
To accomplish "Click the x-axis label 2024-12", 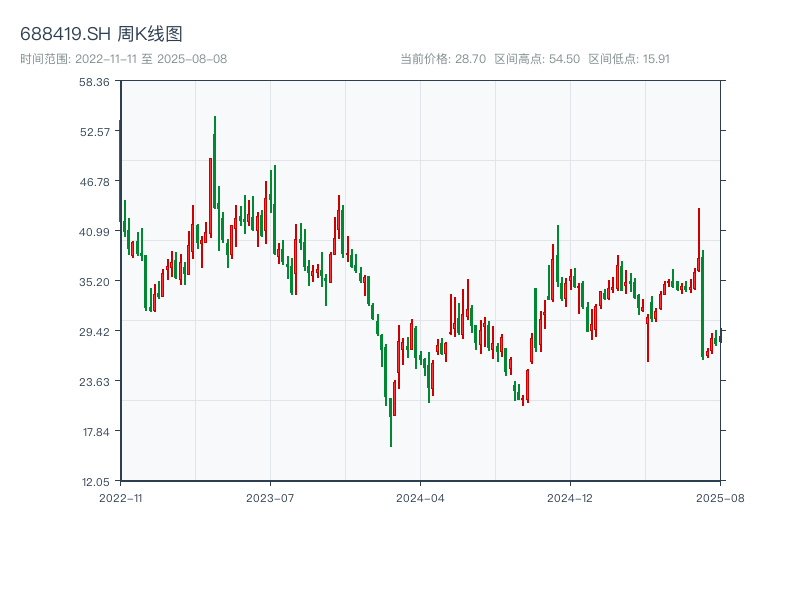I will coord(570,498).
